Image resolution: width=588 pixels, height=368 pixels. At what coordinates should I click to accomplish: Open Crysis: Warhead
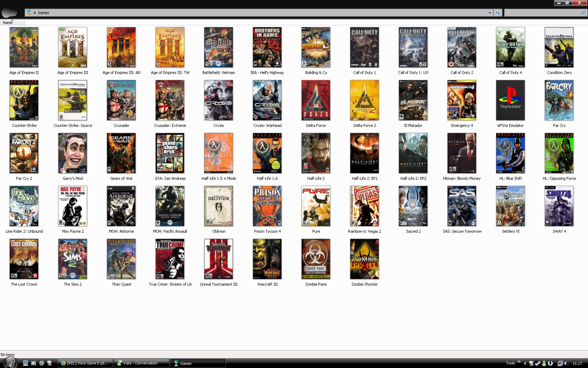(x=267, y=101)
